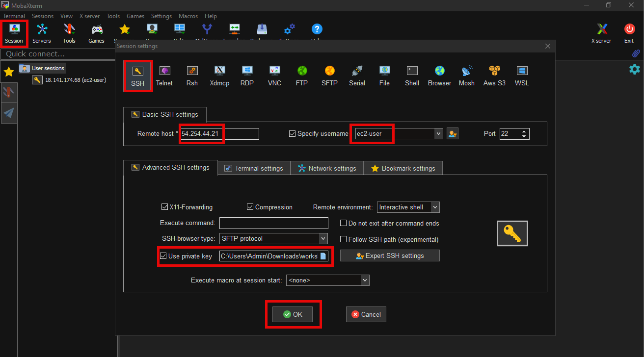The image size is (644, 357).
Task: Open the Tools toolbar icon
Action: point(69,32)
